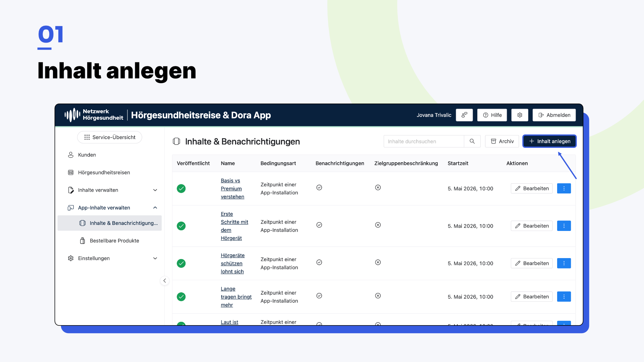Click the Bedingungsart column header
Viewport: 644px width, 362px height.
[x=278, y=163]
